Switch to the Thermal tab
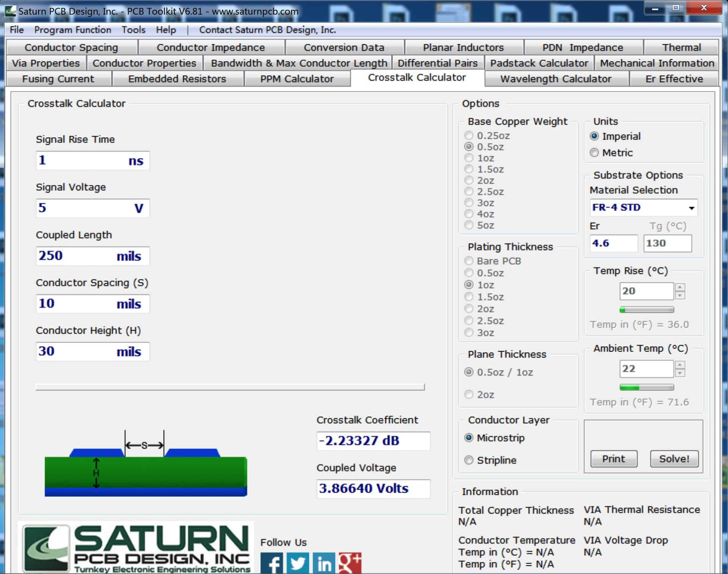The image size is (728, 574). tap(681, 47)
